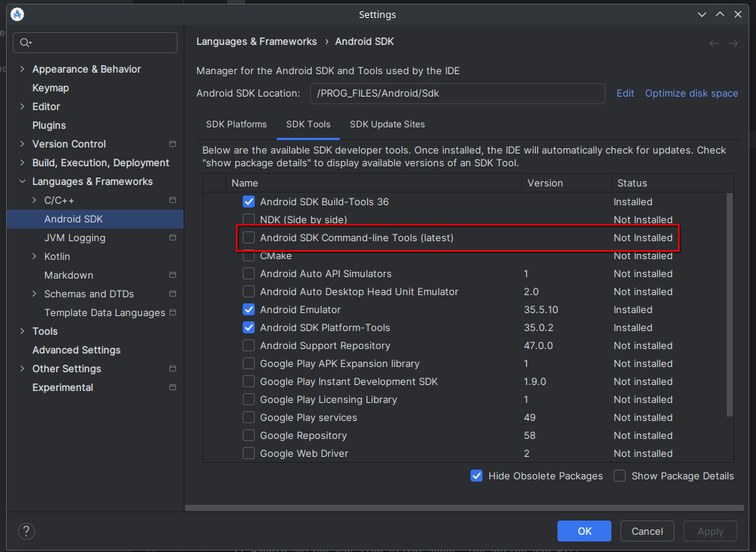Click the help question mark icon
The image size is (756, 552).
(x=26, y=531)
